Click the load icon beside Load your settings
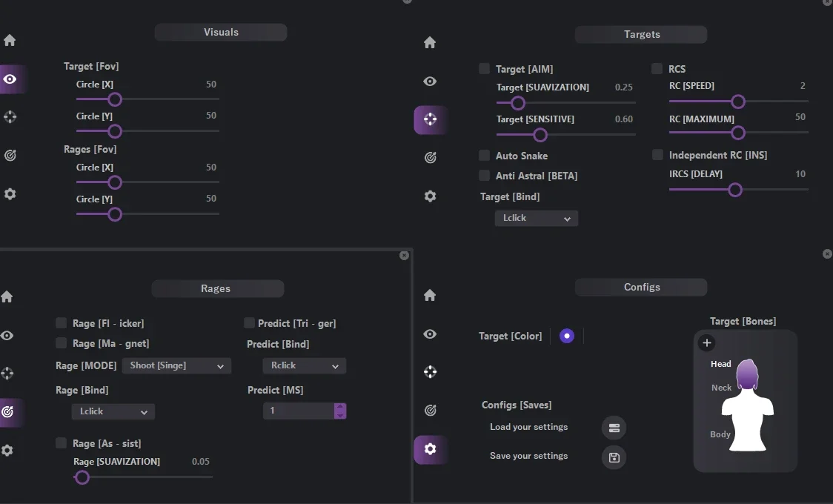 click(x=614, y=428)
